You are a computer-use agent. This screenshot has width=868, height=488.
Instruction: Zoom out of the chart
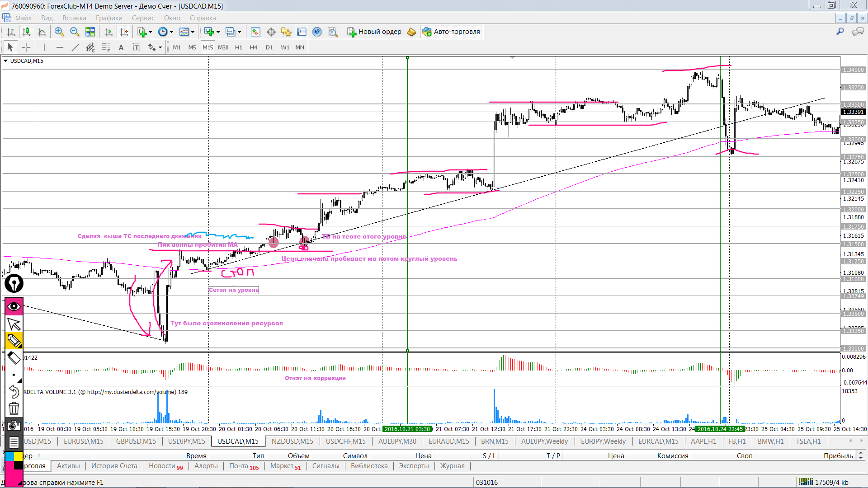75,32
